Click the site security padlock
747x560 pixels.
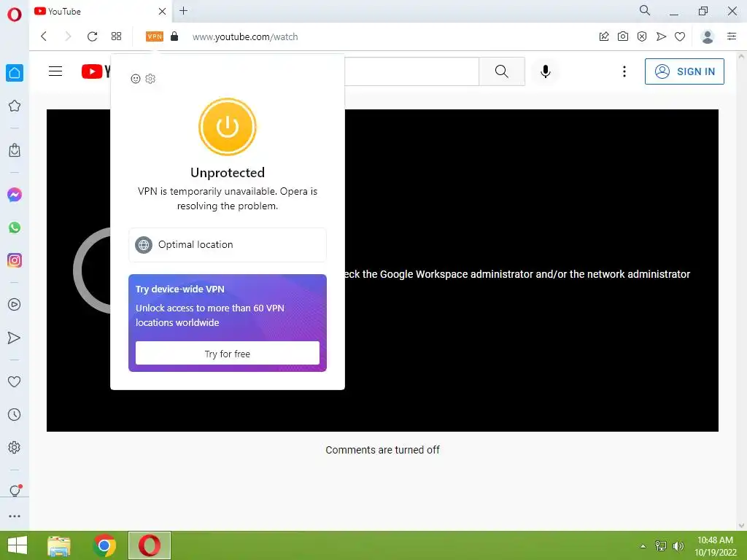click(x=174, y=36)
